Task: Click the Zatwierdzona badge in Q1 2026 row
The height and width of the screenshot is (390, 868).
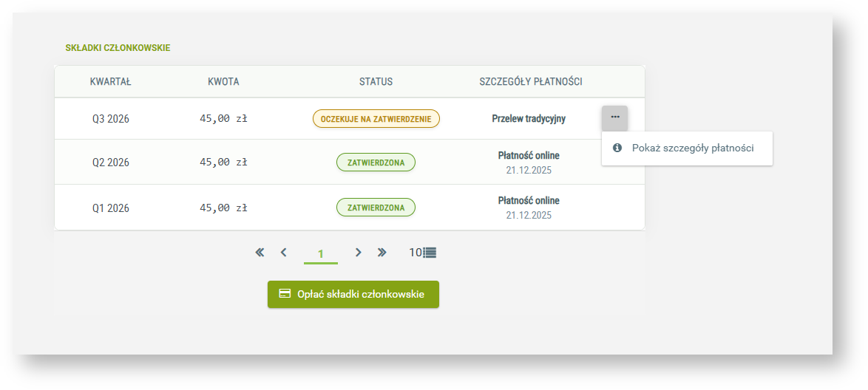Action: coord(376,208)
